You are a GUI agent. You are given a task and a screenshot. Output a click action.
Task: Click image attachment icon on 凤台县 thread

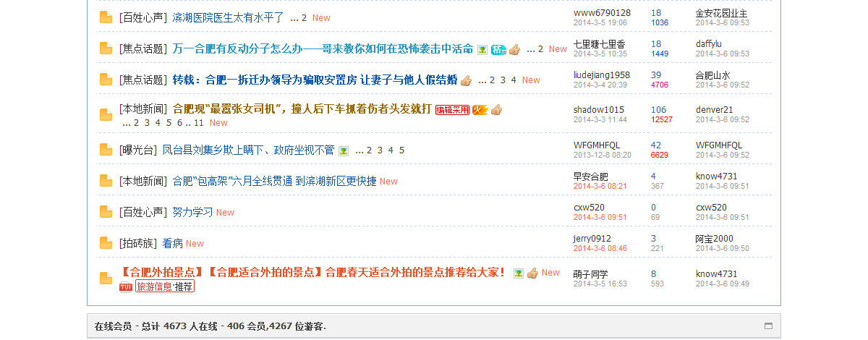344,150
